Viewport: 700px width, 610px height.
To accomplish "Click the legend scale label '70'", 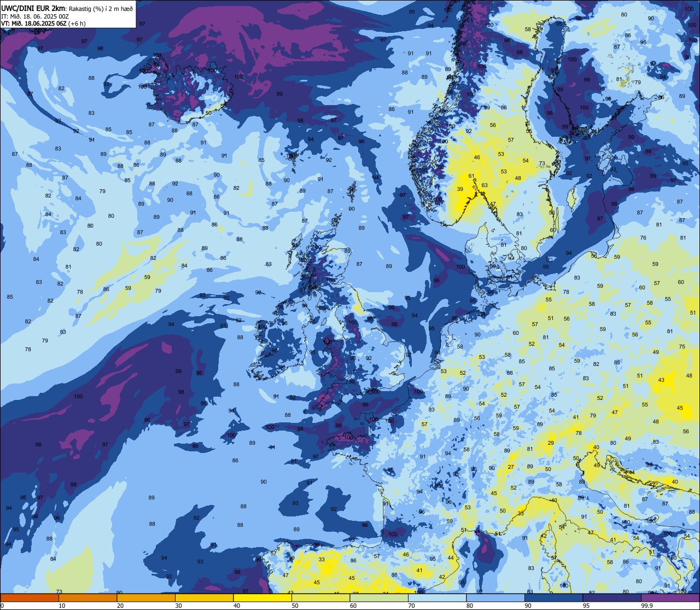I will click(411, 606).
